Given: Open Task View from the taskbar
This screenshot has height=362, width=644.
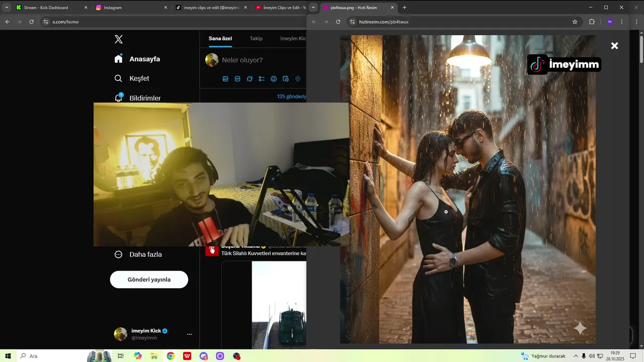Looking at the screenshot, I should pyautogui.click(x=121, y=356).
